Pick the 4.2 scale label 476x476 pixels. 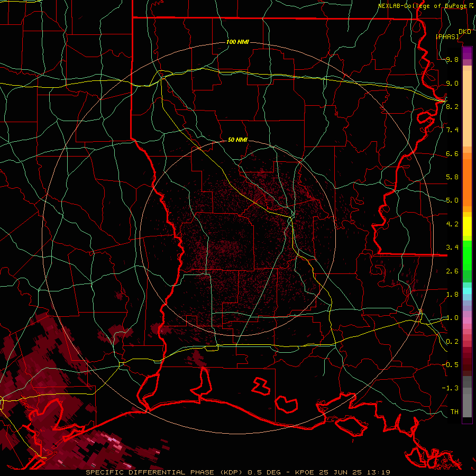click(452, 224)
